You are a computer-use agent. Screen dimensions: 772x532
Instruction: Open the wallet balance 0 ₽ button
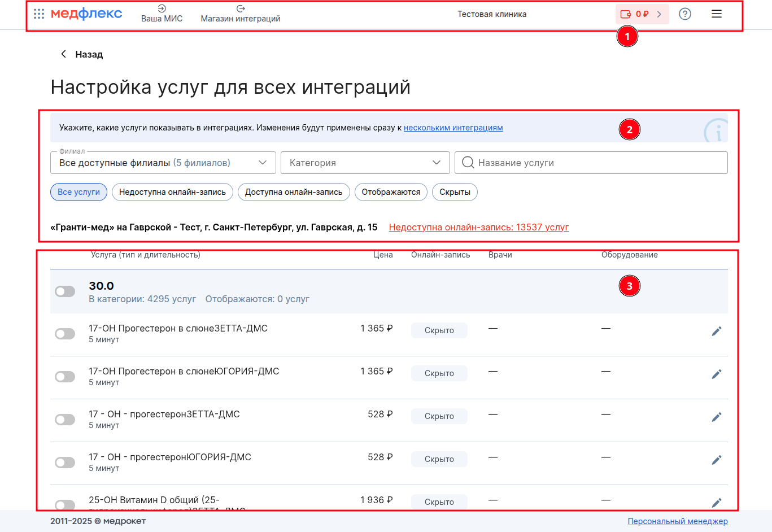pos(642,14)
